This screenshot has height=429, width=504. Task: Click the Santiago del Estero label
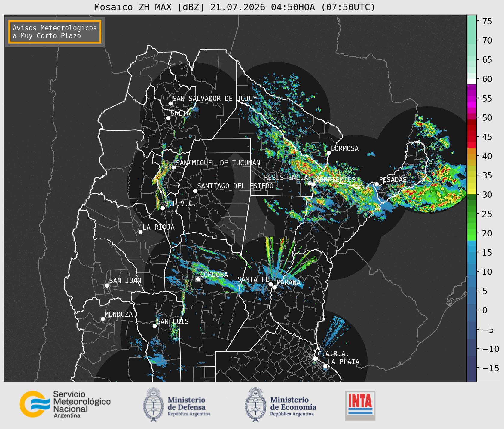(x=235, y=186)
